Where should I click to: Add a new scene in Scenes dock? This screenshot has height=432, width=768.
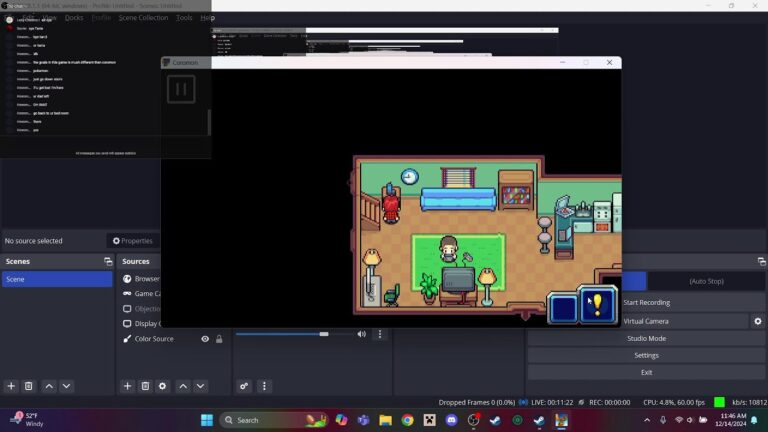point(11,386)
